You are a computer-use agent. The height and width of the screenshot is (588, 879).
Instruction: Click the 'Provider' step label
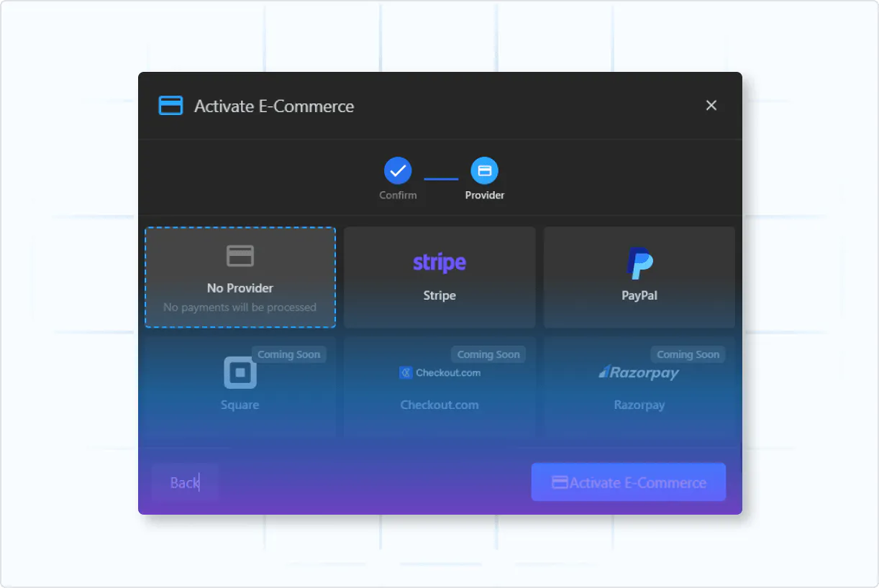click(x=485, y=195)
